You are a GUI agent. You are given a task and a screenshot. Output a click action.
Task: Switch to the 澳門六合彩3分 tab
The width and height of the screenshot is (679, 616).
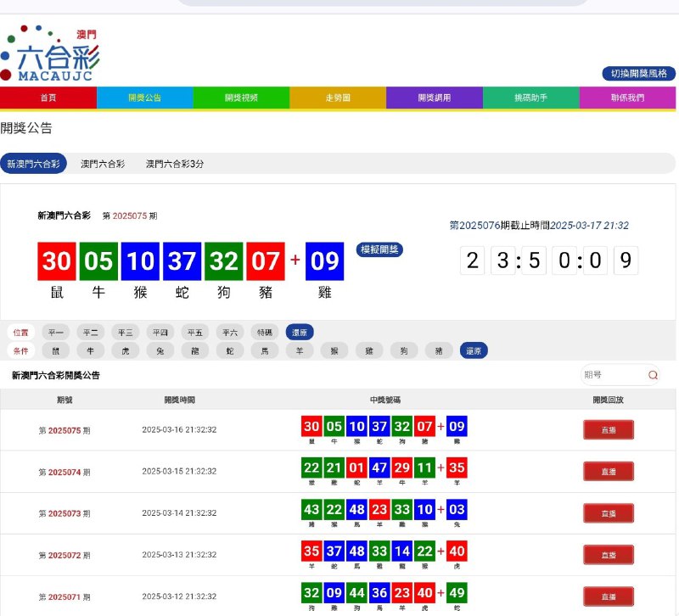click(x=175, y=164)
